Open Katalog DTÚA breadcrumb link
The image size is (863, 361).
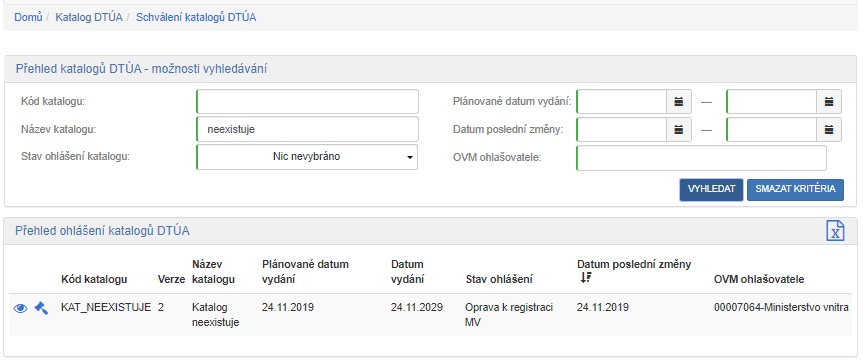pyautogui.click(x=89, y=17)
